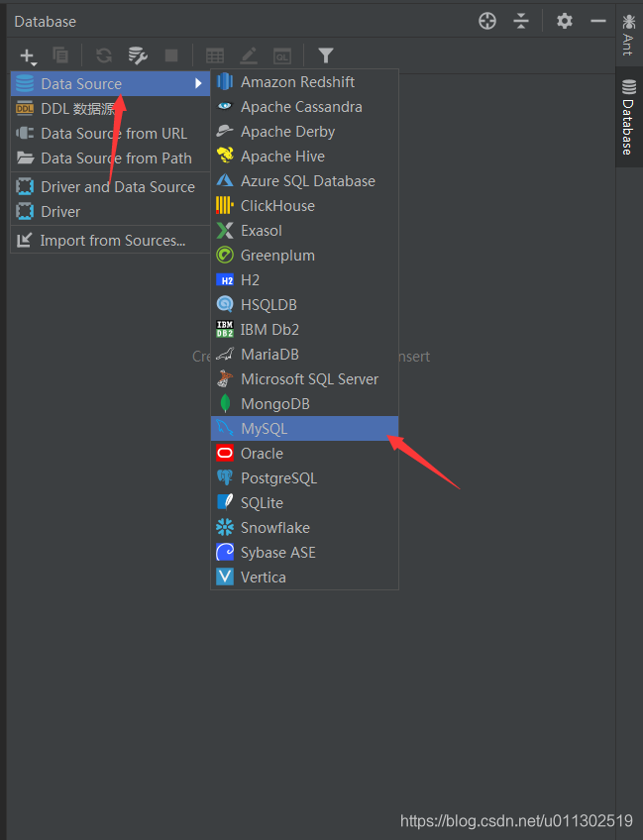This screenshot has width=643, height=840.
Task: Click the table editor grid icon
Action: tap(215, 55)
